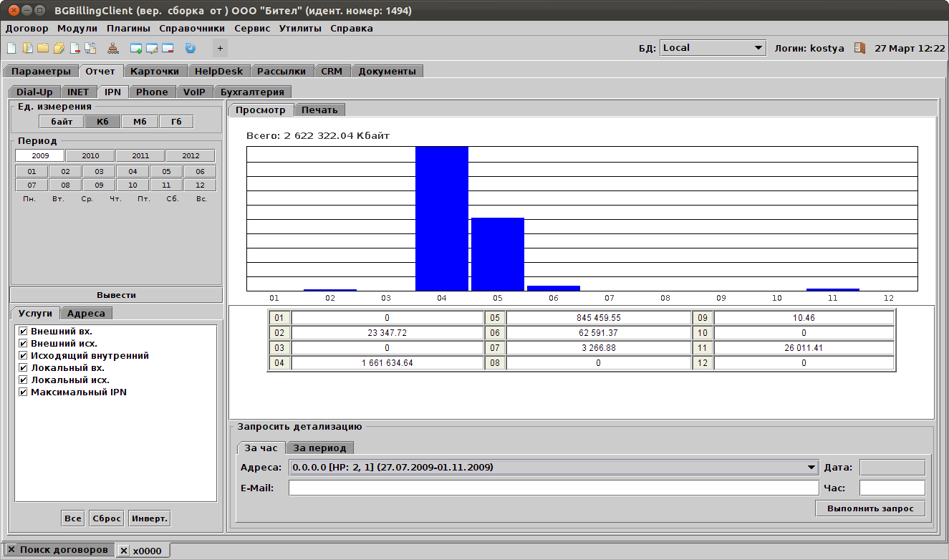Viewport: 949px width, 560px height.
Task: Uncheck the Внешний вх. service checkbox
Action: coord(23,332)
